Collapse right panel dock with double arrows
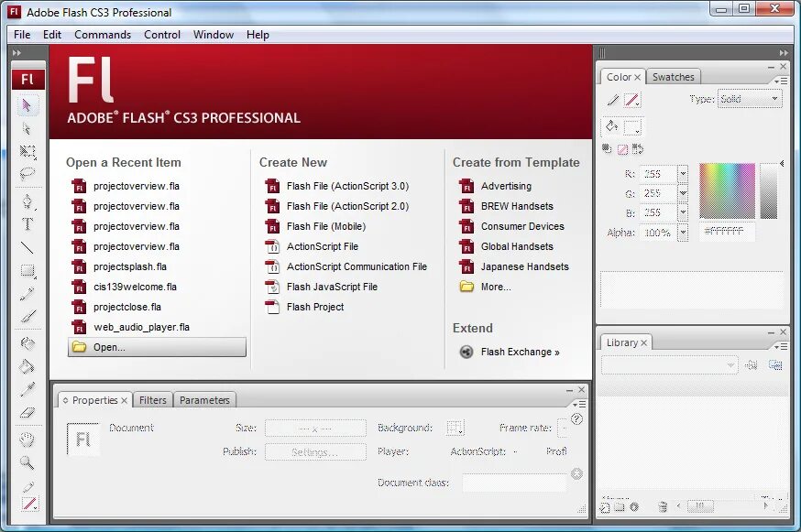 pos(784,52)
